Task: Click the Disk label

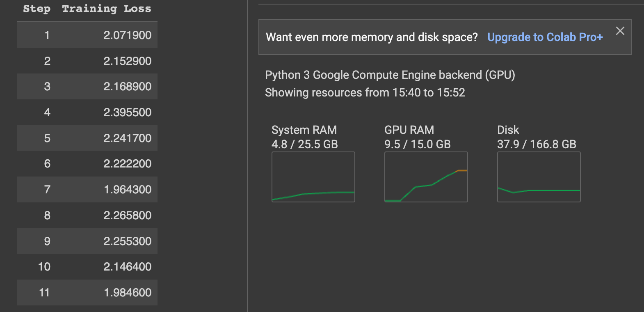Action: [508, 130]
